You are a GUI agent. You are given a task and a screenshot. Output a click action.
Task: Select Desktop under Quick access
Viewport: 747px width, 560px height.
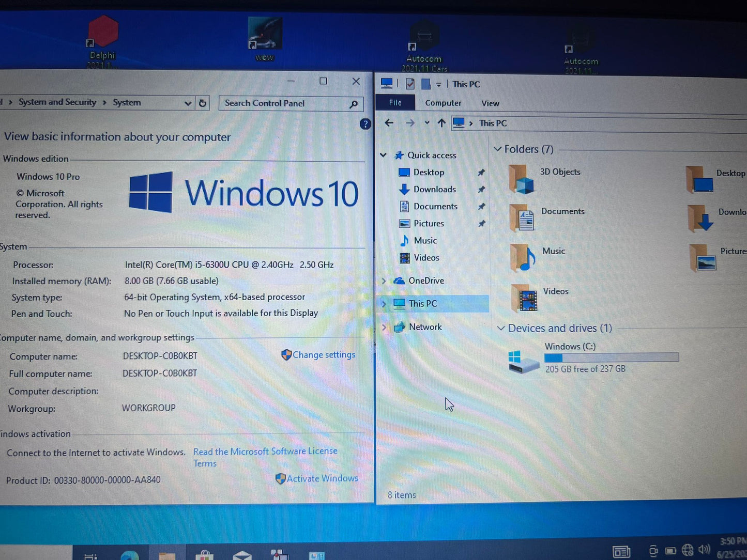pyautogui.click(x=429, y=173)
